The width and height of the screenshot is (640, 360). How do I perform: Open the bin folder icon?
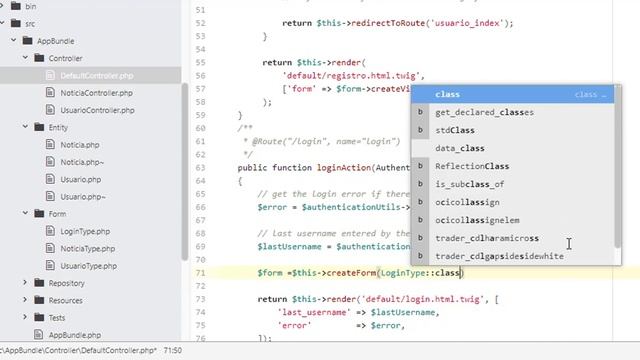click(16, 6)
